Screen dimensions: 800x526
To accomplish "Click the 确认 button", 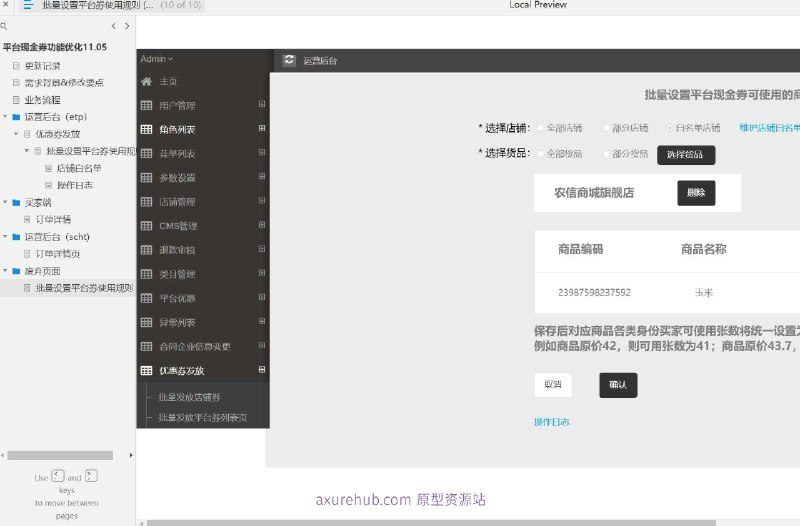I will (618, 385).
